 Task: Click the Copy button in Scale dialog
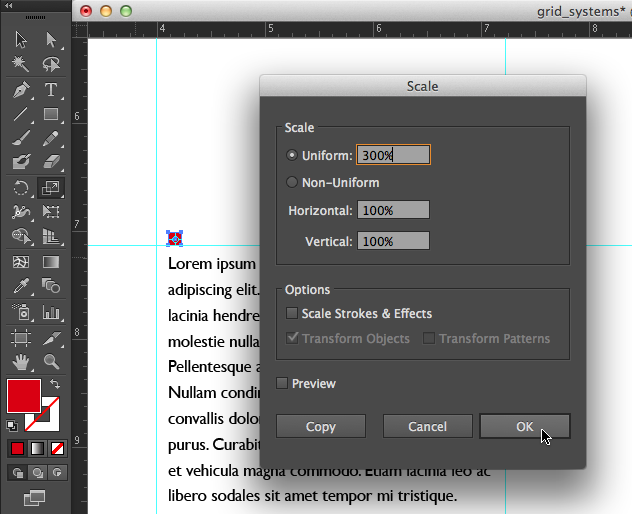321,426
